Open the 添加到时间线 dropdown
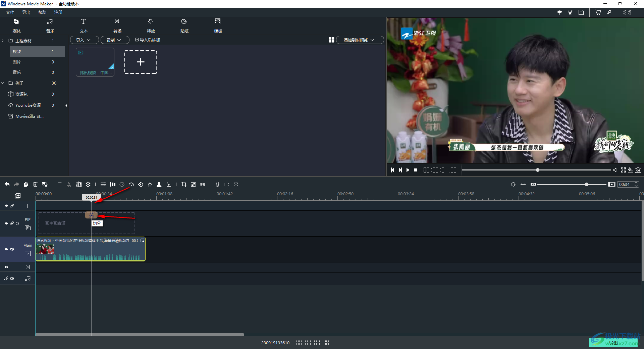Viewport: 644px width, 349px height. click(360, 40)
